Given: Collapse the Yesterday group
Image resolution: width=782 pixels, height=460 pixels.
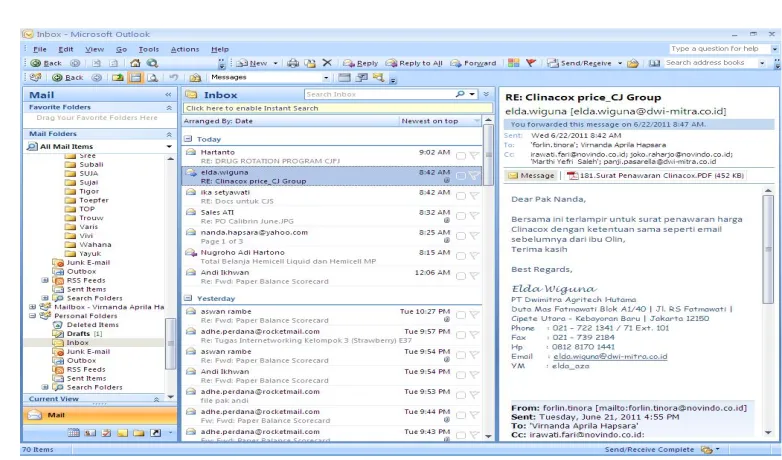Looking at the screenshot, I should [x=188, y=298].
